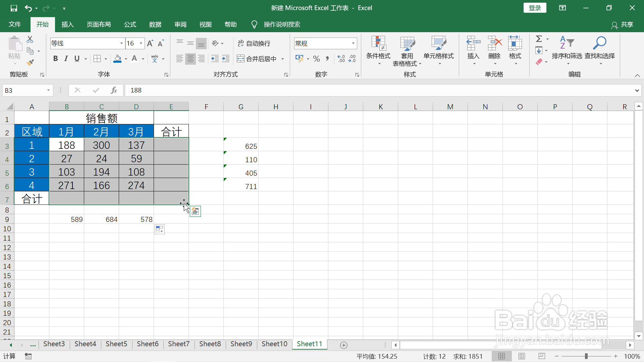Viewport: 644px width, 362px height.
Task: Click the Cut scissors icon
Action: pyautogui.click(x=30, y=40)
